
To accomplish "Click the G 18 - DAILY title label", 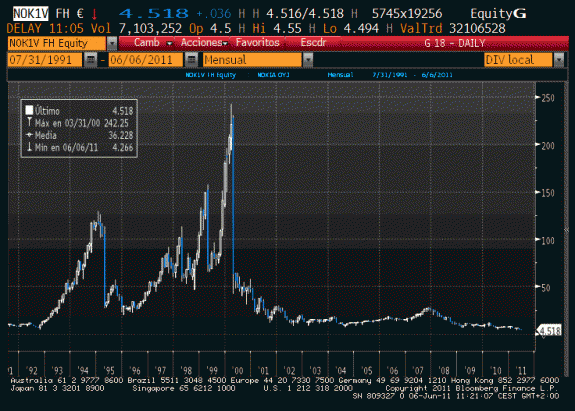I will pos(455,43).
